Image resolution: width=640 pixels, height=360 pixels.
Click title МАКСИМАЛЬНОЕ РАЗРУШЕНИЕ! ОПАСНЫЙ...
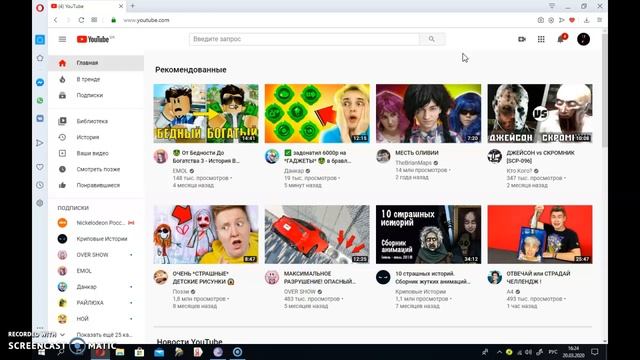[x=320, y=278]
